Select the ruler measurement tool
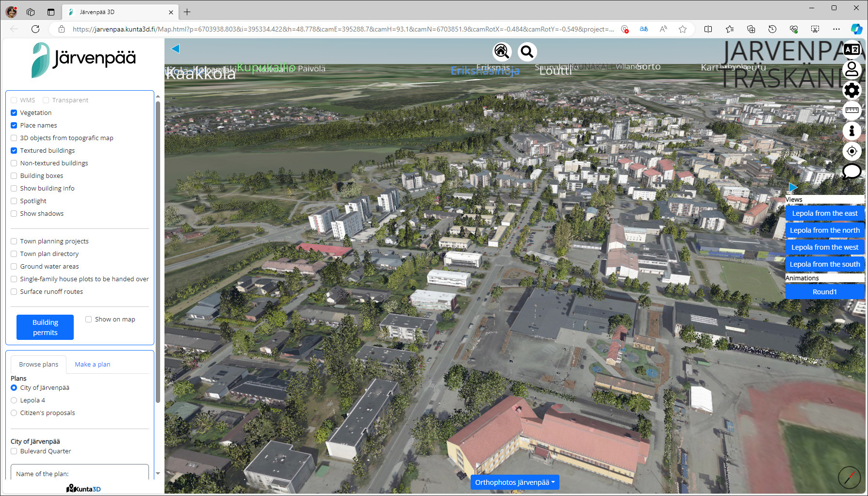 click(x=852, y=111)
